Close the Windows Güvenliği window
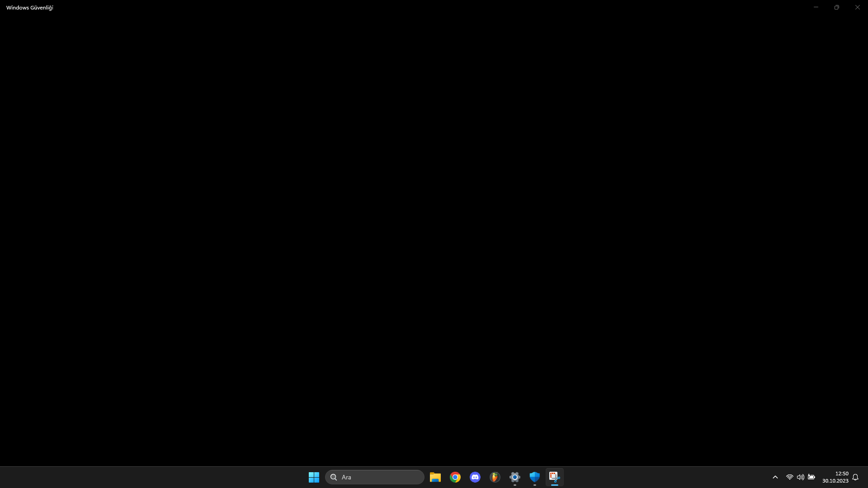 coord(857,7)
